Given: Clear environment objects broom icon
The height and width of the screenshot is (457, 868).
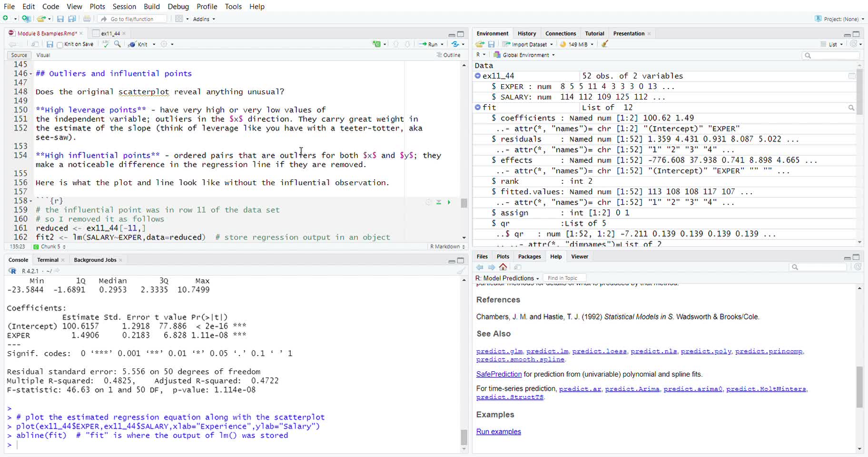Looking at the screenshot, I should tap(605, 44).
